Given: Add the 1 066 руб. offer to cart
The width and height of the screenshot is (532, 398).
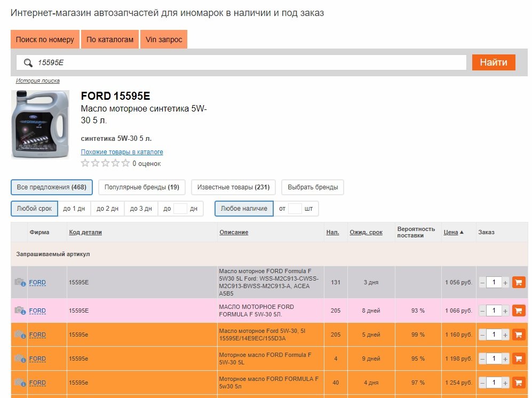Looking at the screenshot, I should point(519,311).
